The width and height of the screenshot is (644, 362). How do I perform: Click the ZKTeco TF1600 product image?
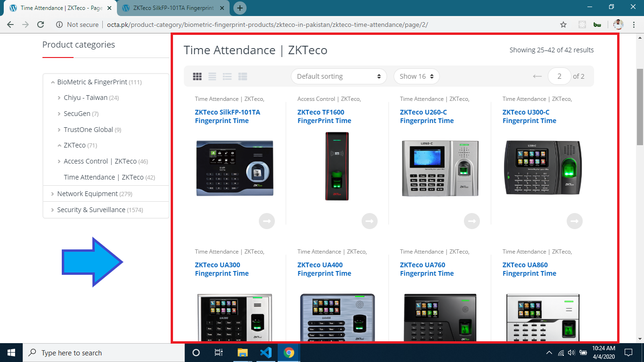pos(337,166)
